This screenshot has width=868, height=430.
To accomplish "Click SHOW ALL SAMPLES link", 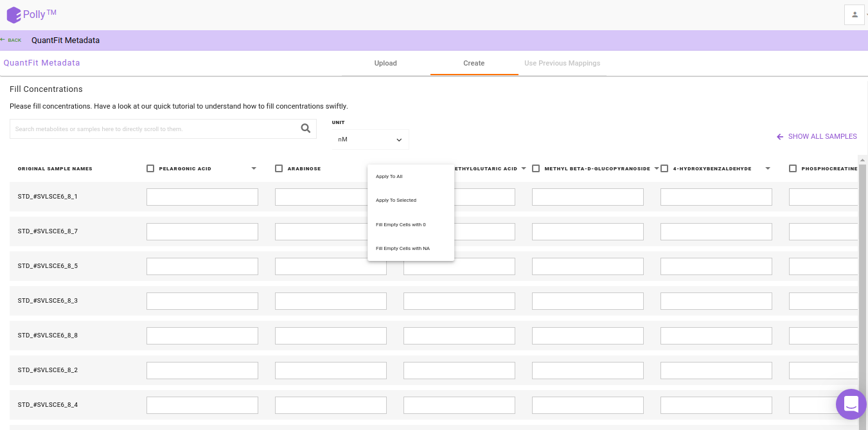I will 822,137.
